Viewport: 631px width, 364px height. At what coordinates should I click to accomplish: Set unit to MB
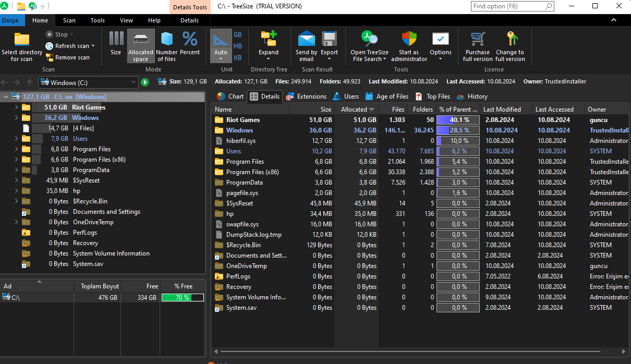pos(238,46)
